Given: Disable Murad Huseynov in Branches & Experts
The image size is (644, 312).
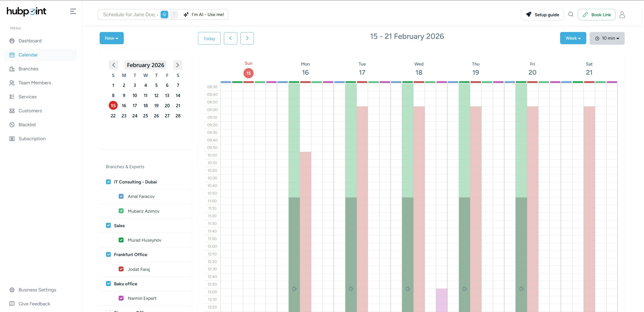Looking at the screenshot, I should [x=121, y=240].
